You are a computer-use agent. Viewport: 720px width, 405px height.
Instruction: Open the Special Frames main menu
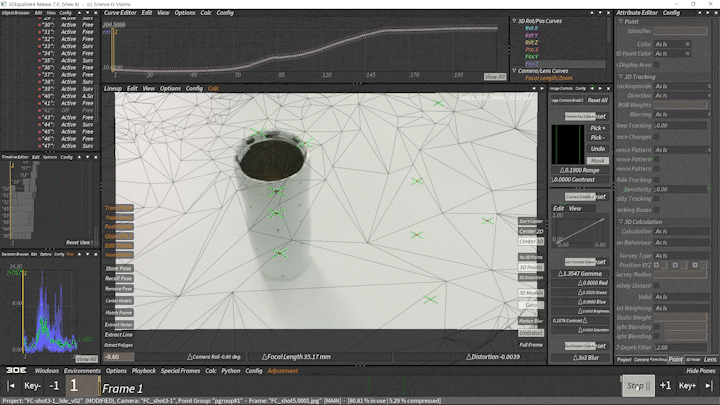click(x=180, y=371)
